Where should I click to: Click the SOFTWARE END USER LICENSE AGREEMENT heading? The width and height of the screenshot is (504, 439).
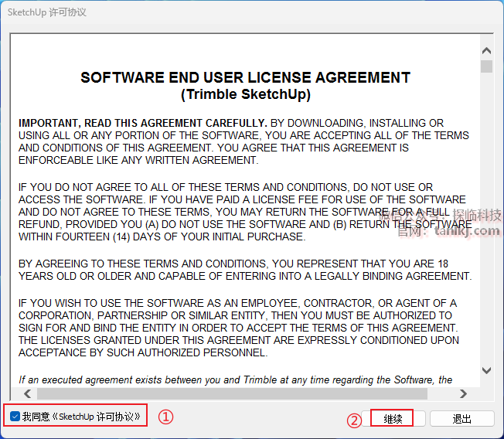point(245,78)
